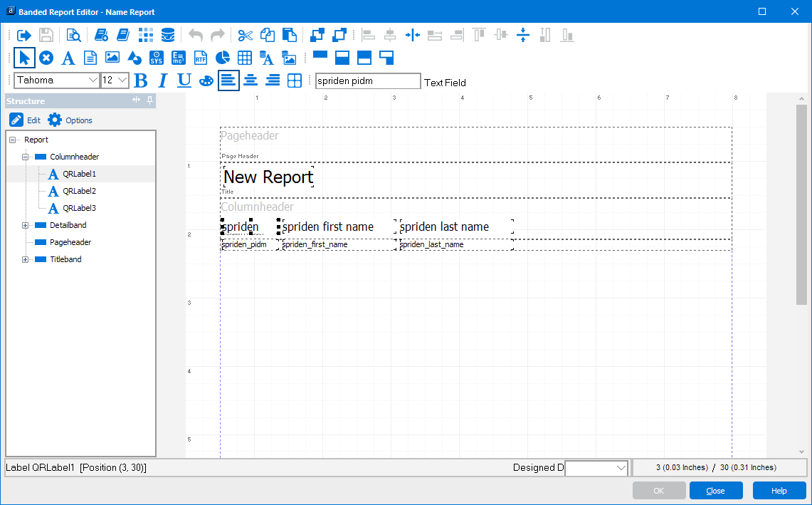Select the shapes tool
The width and height of the screenshot is (812, 505).
pyautogui.click(x=134, y=58)
